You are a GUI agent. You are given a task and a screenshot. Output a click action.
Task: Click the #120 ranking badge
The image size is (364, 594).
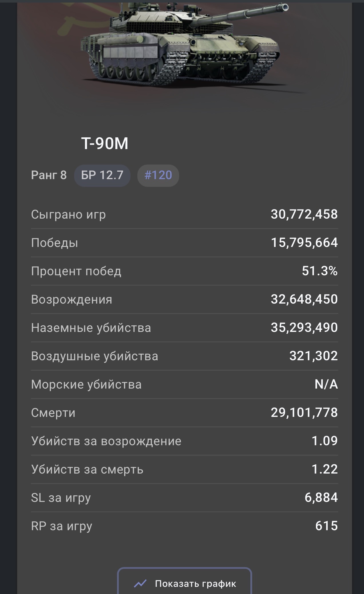(158, 175)
